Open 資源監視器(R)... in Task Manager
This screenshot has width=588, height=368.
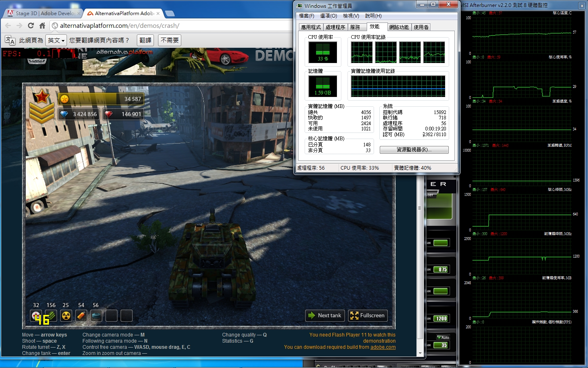coord(414,150)
